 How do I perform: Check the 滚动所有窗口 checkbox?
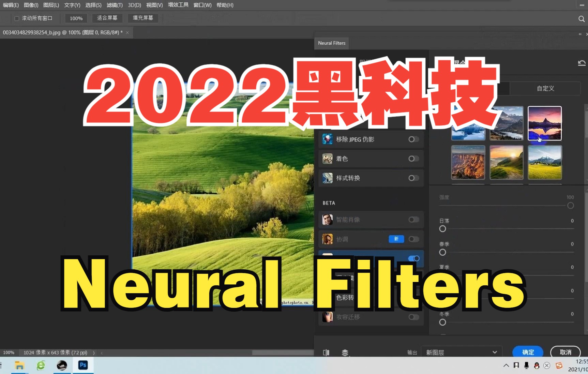pyautogui.click(x=17, y=18)
